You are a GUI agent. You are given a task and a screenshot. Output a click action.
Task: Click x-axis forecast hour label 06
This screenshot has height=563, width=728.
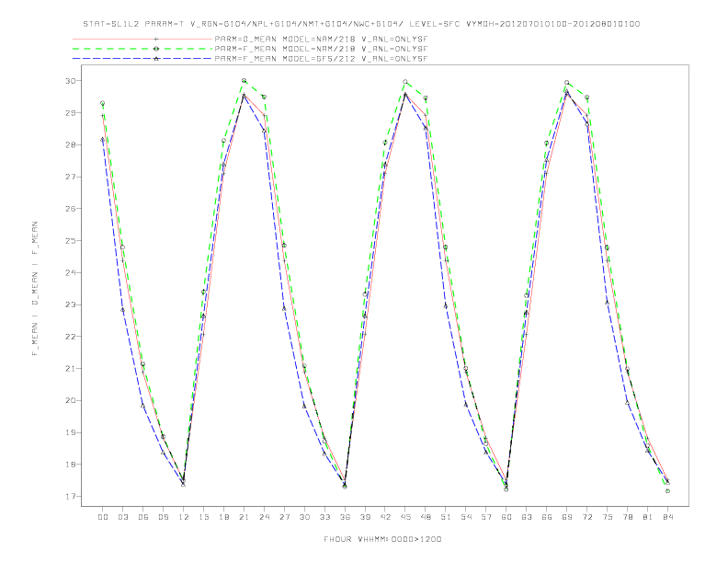[x=143, y=517]
